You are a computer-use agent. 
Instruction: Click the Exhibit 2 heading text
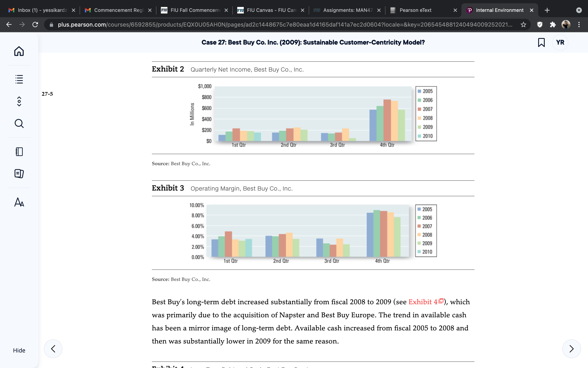(x=168, y=69)
